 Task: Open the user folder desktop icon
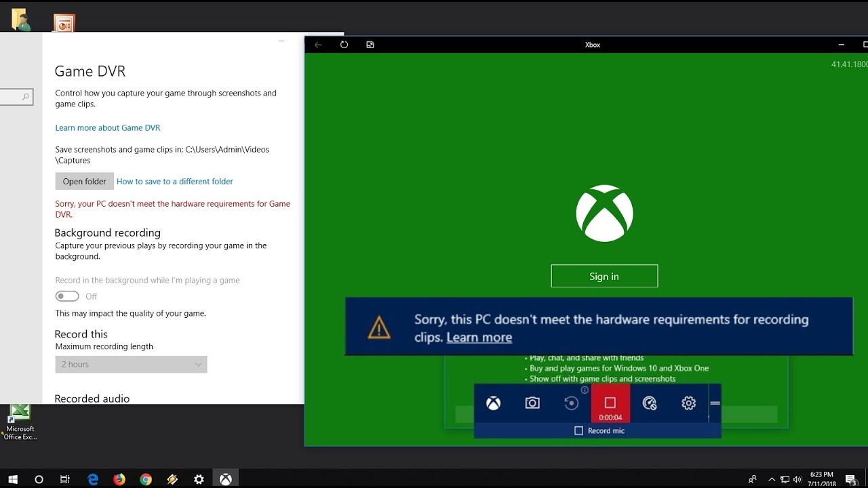[20, 20]
